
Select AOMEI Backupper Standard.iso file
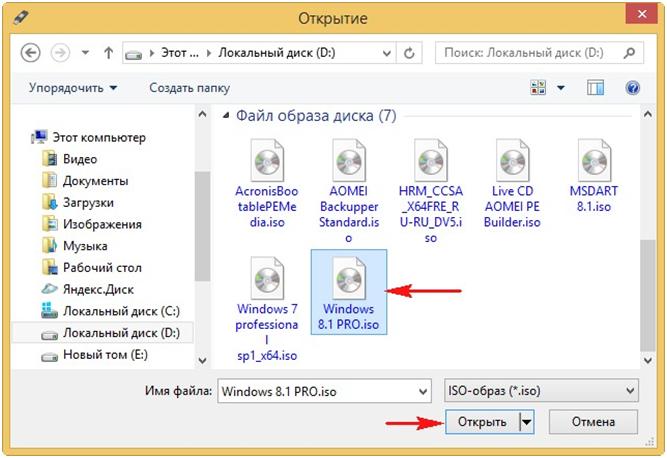point(349,191)
